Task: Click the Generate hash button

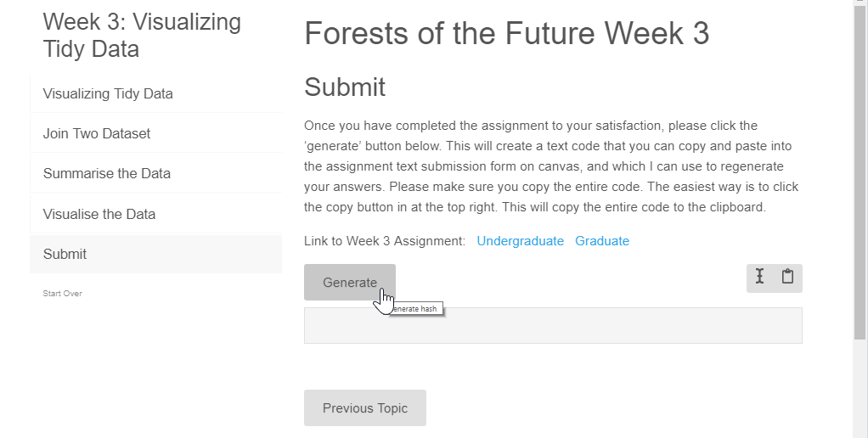Action: click(x=349, y=282)
